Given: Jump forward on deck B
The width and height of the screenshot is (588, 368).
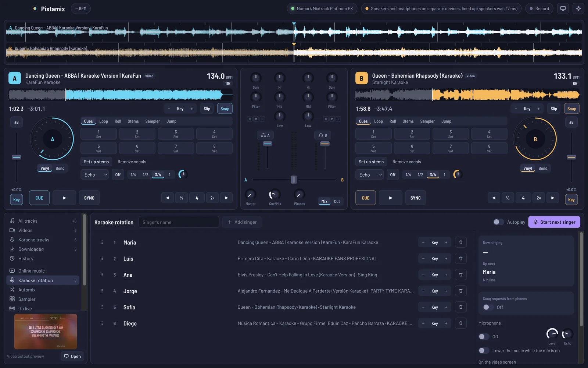Looking at the screenshot, I should (x=553, y=198).
